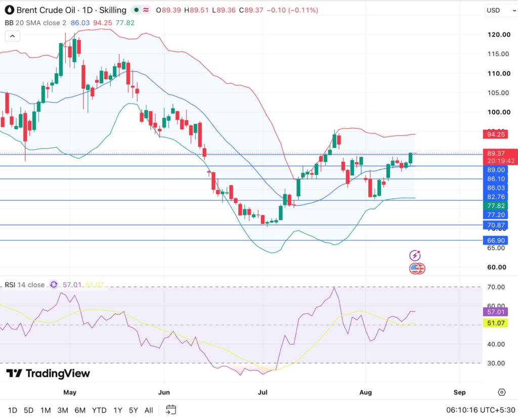Click the pink wavy data-mode icon
The image size is (518, 420).
pyautogui.click(x=146, y=10)
